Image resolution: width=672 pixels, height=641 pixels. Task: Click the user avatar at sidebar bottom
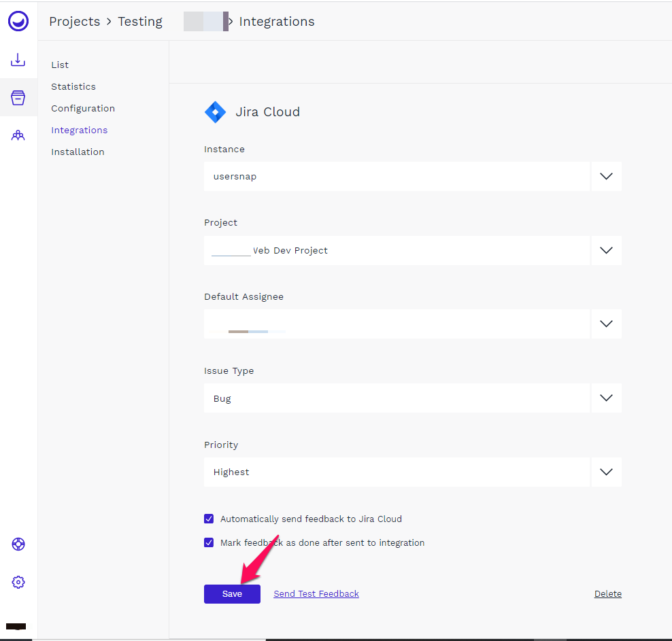click(x=16, y=627)
